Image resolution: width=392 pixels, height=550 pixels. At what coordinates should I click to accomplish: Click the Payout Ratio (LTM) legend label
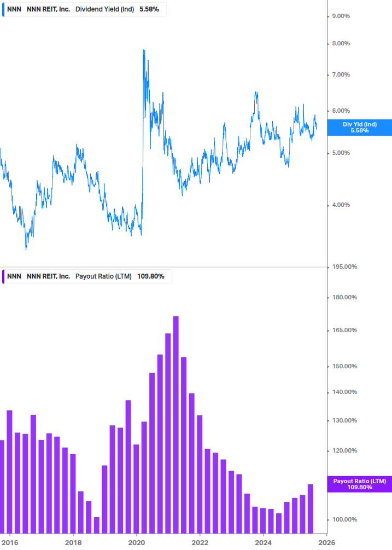click(x=103, y=276)
